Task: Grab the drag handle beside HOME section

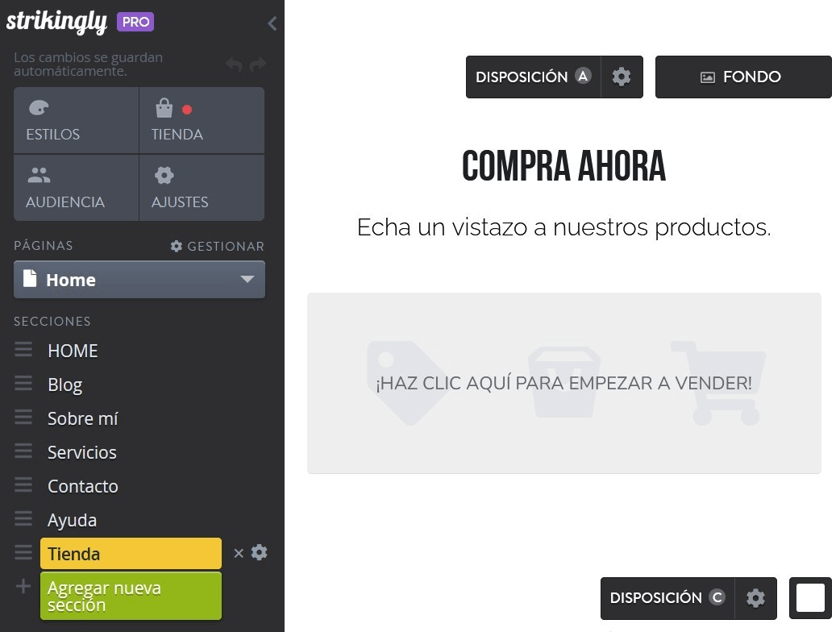Action: point(23,350)
